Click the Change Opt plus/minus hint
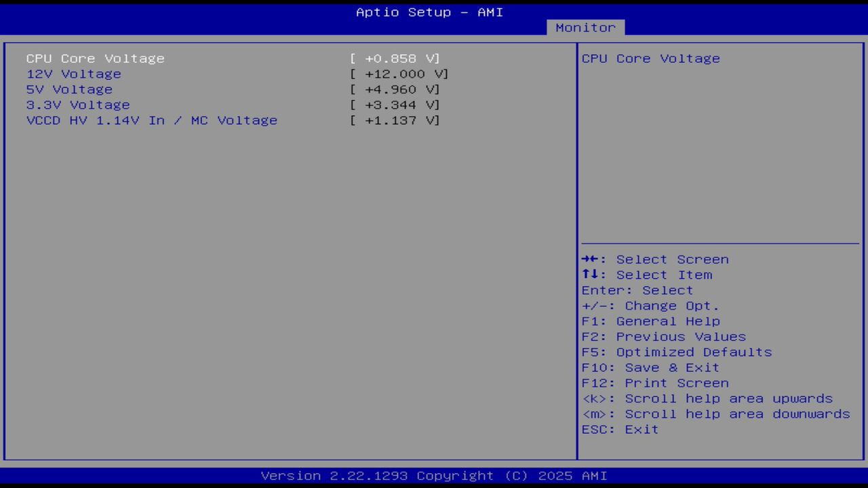 click(648, 306)
